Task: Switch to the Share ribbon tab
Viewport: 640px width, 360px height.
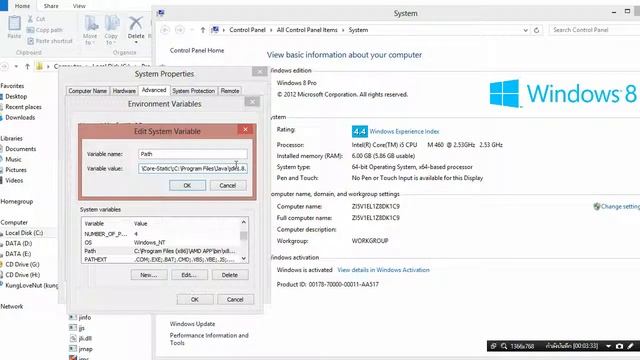Action: click(x=51, y=6)
